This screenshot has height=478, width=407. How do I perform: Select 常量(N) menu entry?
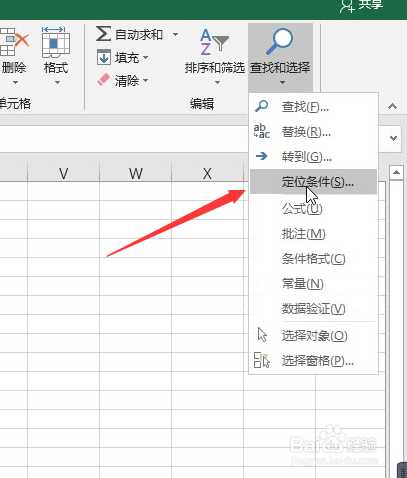pos(313,284)
